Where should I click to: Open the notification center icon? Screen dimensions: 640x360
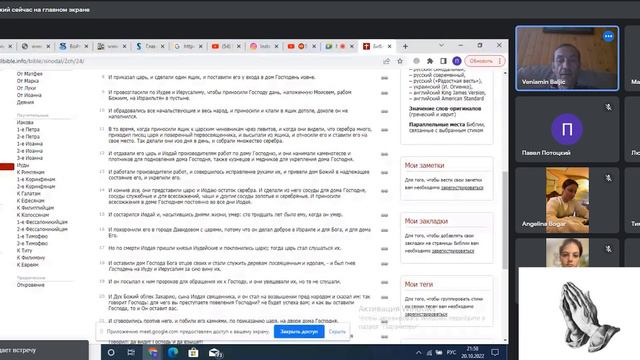[495, 352]
